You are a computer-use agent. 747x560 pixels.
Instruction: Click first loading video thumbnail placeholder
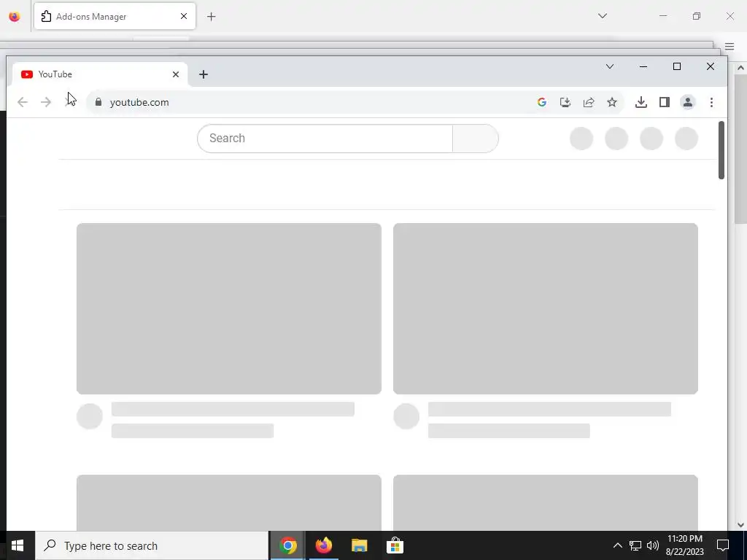pyautogui.click(x=228, y=308)
